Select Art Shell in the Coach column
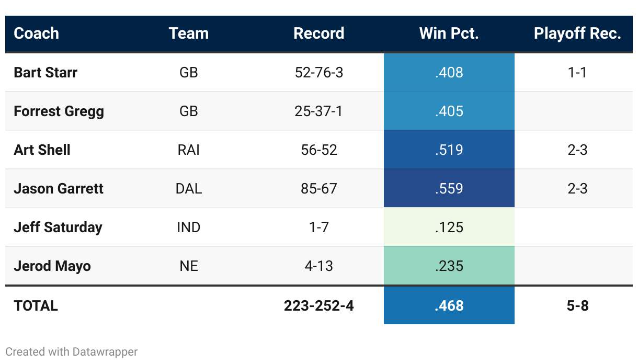638x364 pixels. click(x=42, y=150)
